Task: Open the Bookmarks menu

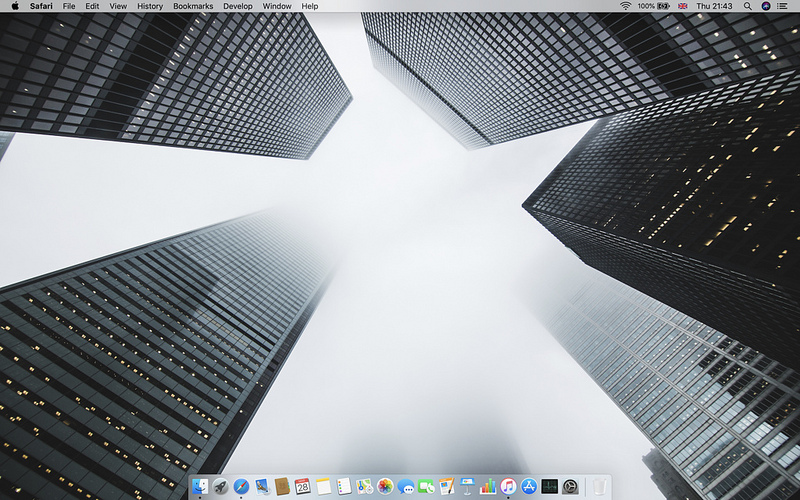Action: coord(193,6)
